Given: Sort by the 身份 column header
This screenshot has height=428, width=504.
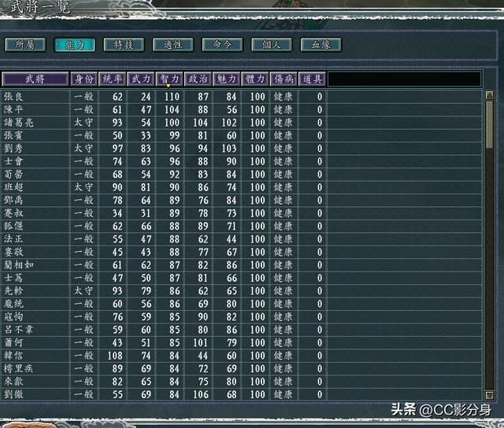Looking at the screenshot, I should point(84,79).
